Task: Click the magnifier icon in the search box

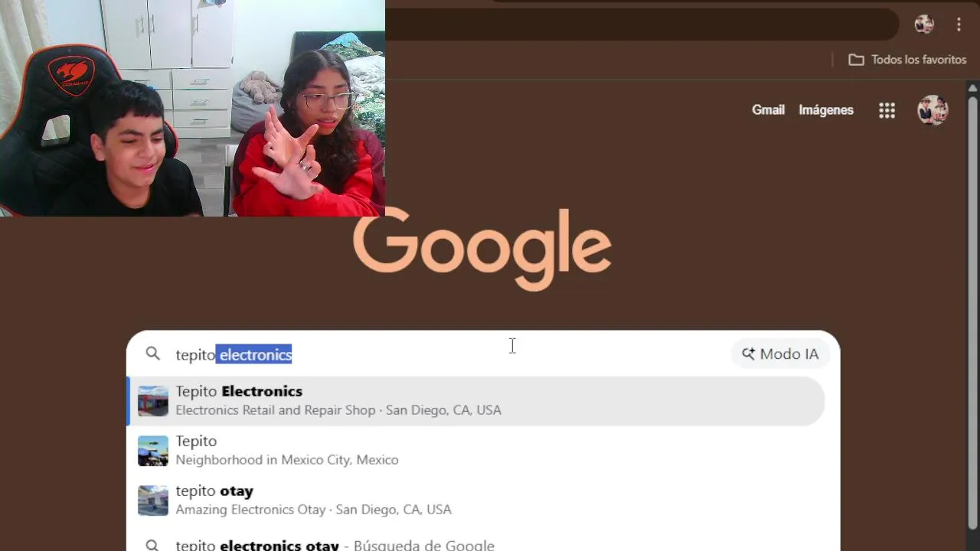Action: (x=153, y=354)
